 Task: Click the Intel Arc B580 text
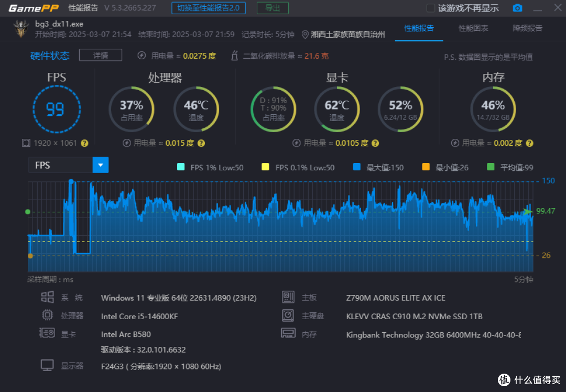click(x=126, y=334)
